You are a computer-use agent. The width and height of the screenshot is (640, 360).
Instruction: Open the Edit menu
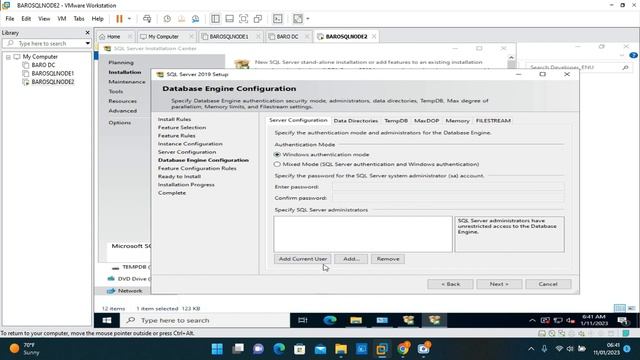[26, 19]
